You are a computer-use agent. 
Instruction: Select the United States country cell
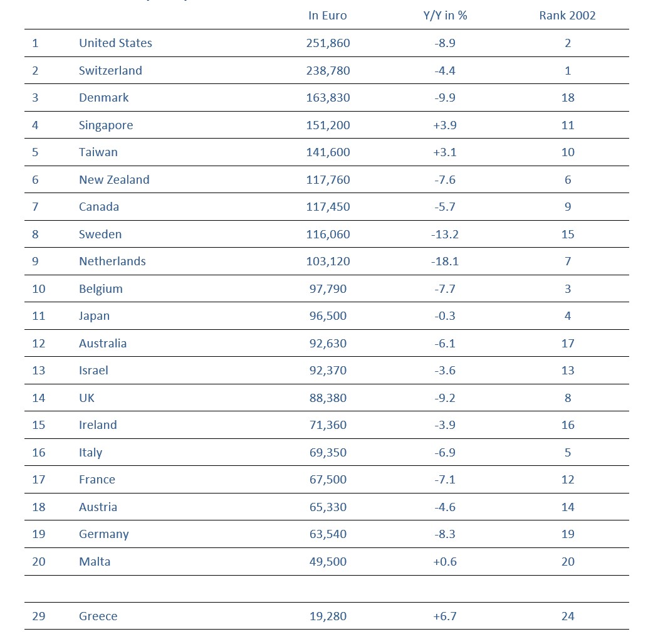click(115, 43)
